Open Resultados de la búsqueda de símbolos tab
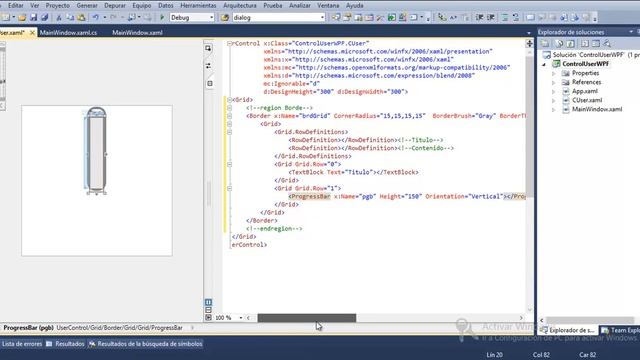 (146, 344)
